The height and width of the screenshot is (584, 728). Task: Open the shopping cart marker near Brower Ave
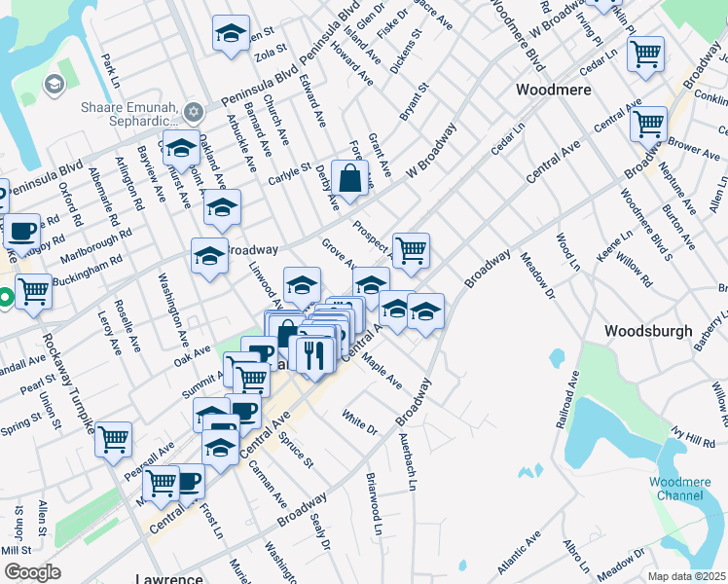pyautogui.click(x=647, y=125)
